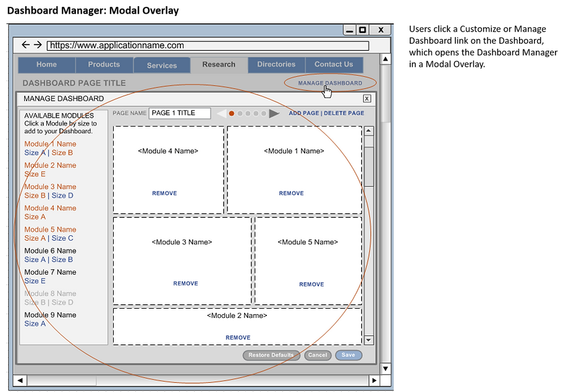Select the fifth page indicator dot
Viewport: 566px width, 392px height.
click(x=263, y=114)
